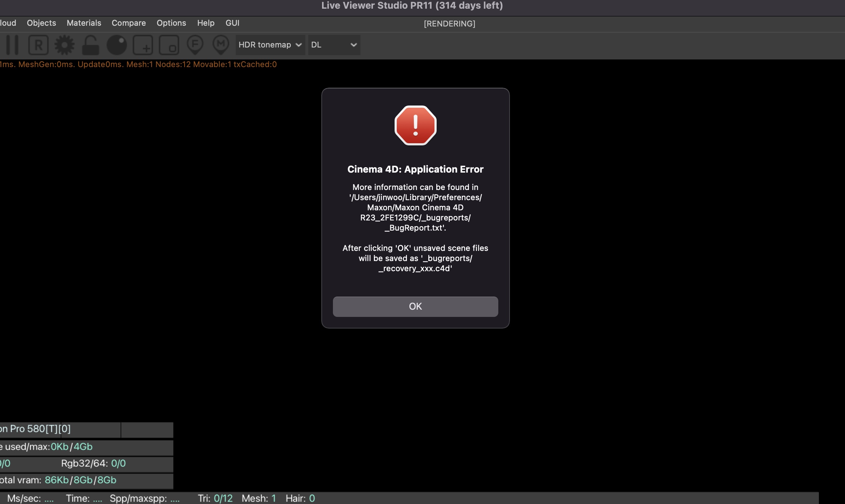Click the Cinema 4D: Application Error heading
The height and width of the screenshot is (504, 845).
[415, 169]
